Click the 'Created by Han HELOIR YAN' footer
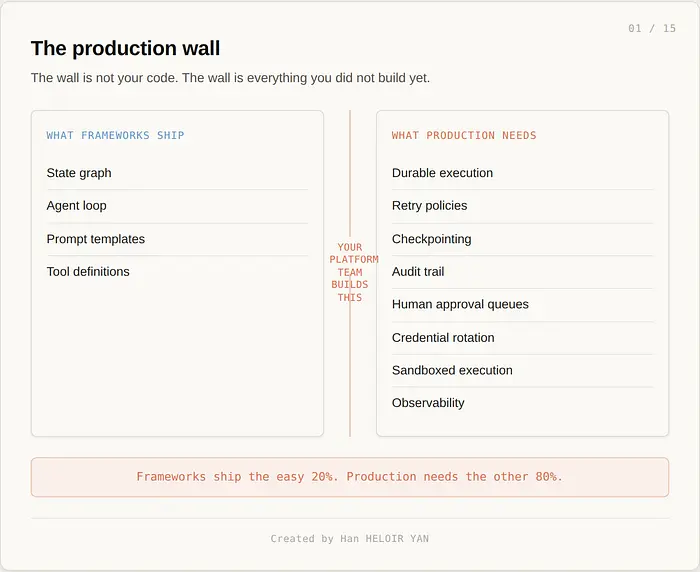Screen dimensions: 700x572 click(350, 539)
